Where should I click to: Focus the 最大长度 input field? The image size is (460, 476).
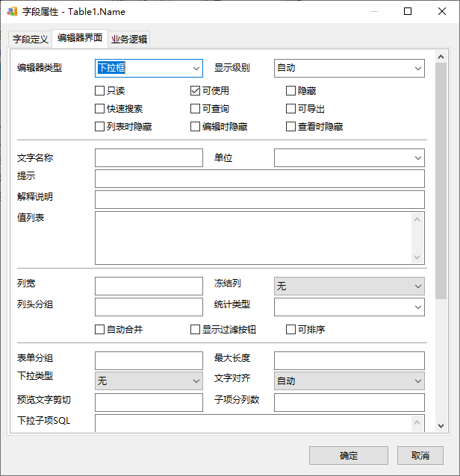click(x=349, y=360)
